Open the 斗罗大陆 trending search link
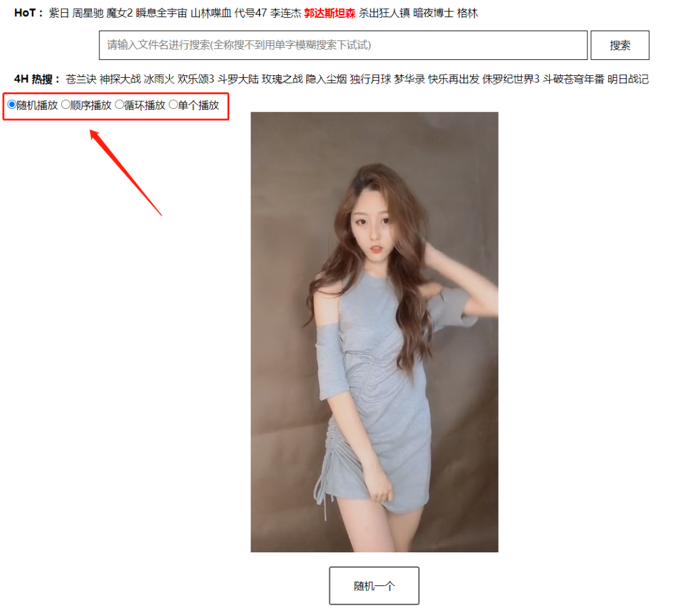688x616 pixels. pos(238,79)
